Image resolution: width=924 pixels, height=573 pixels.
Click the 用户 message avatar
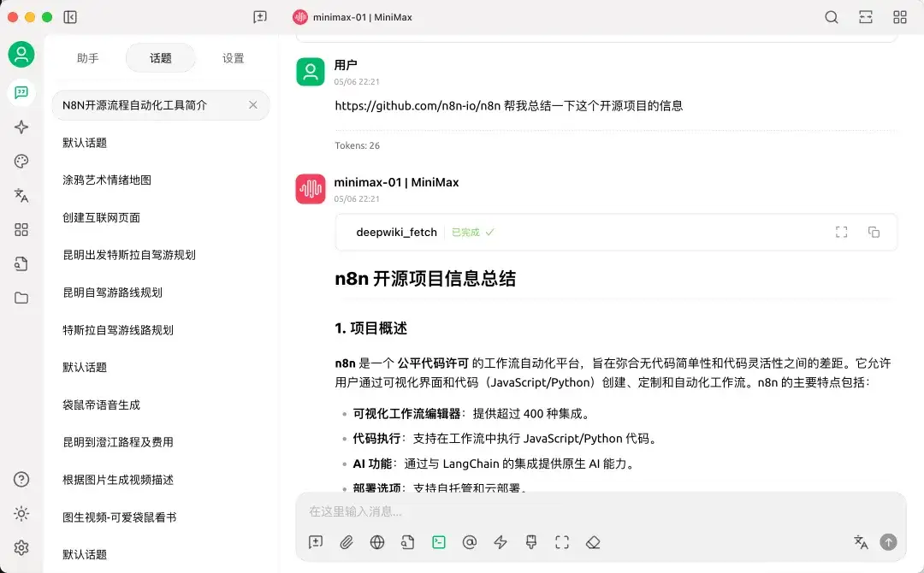point(310,72)
